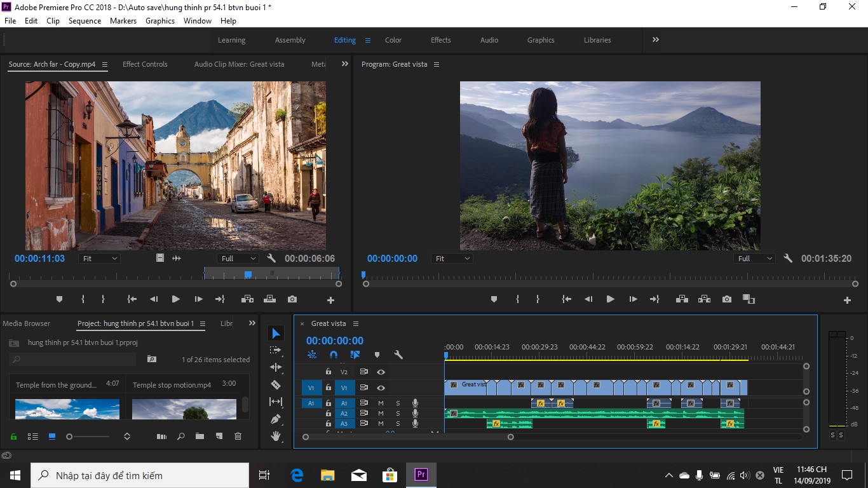Select the Pen tool
This screenshot has height=488, width=868.
pyautogui.click(x=275, y=419)
